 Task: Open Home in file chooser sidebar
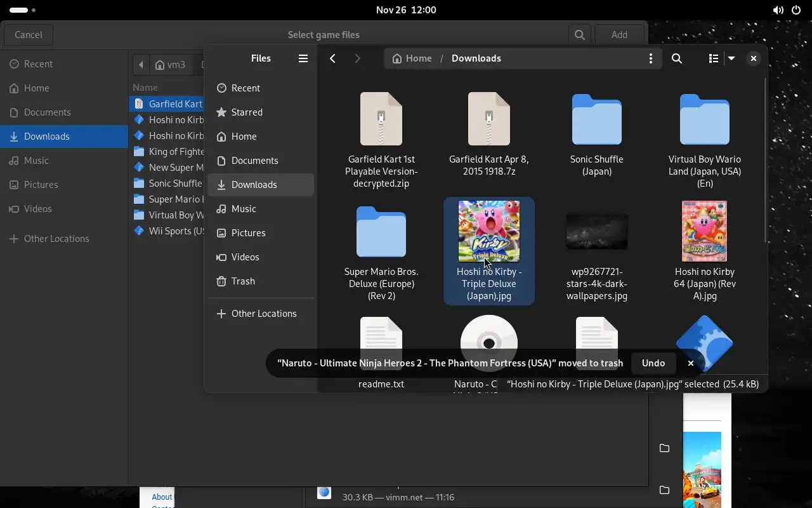tap(64, 88)
